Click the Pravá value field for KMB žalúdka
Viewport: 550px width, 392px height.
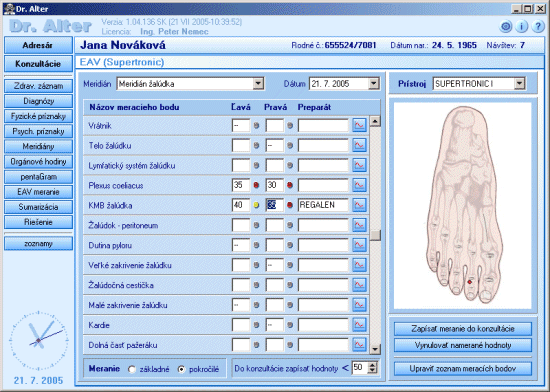pyautogui.click(x=275, y=205)
